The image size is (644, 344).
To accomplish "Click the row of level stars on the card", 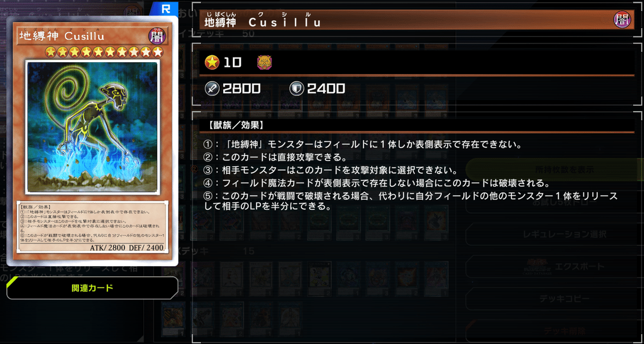I will (104, 52).
